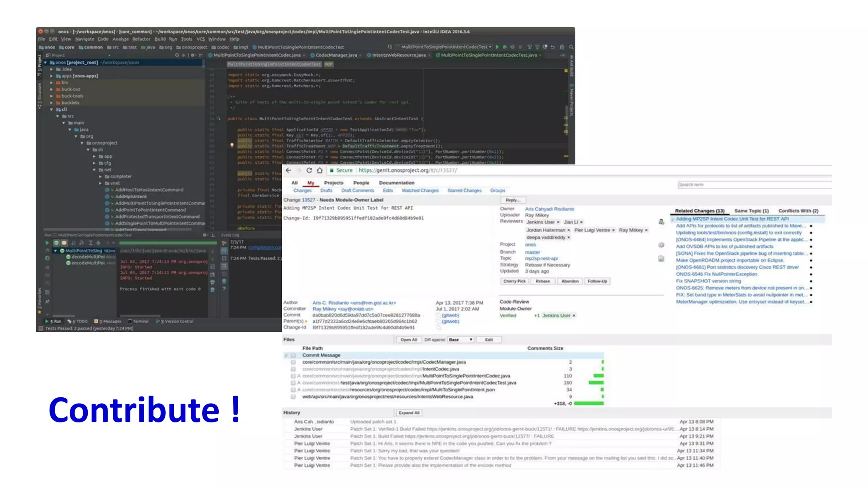This screenshot has height=488, width=868.
Task: Open the Watched Changes link
Action: 420,191
